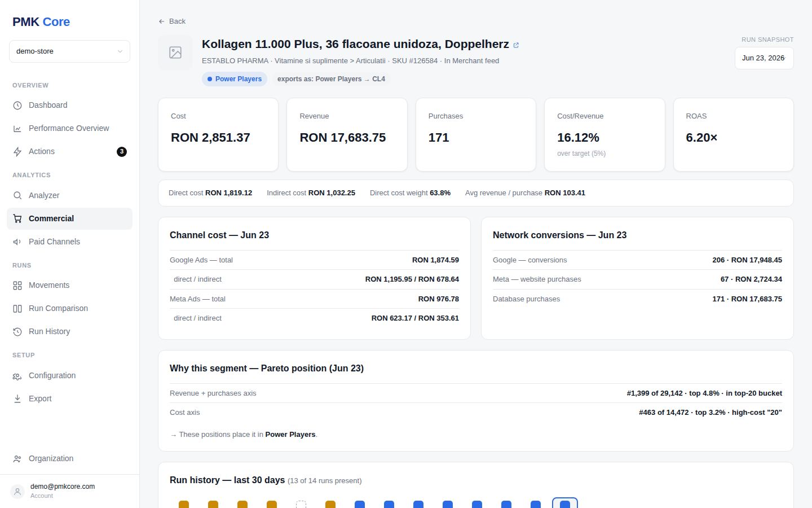
Task: Click Indirect cost RON 1,032.25
Action: point(311,193)
